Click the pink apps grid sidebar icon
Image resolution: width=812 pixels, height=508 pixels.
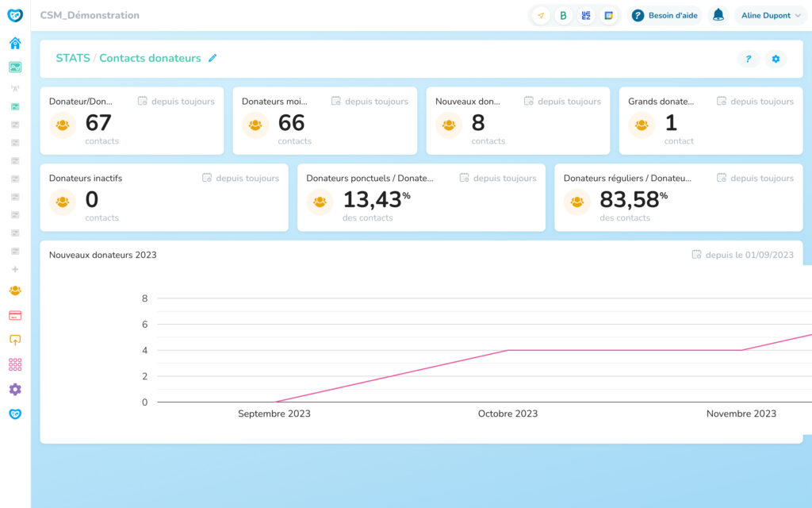point(15,364)
